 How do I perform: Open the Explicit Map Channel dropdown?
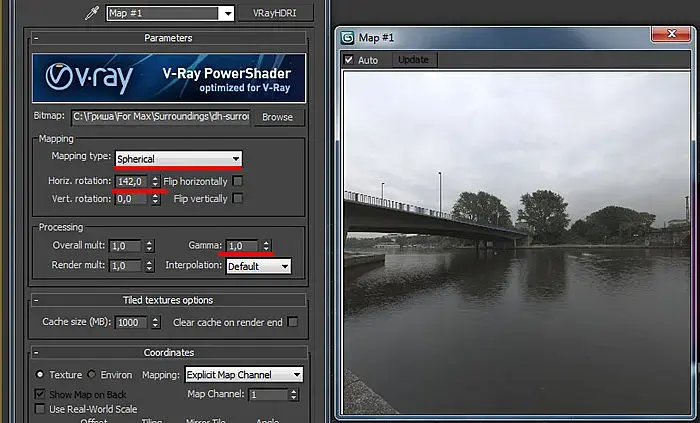coord(244,375)
